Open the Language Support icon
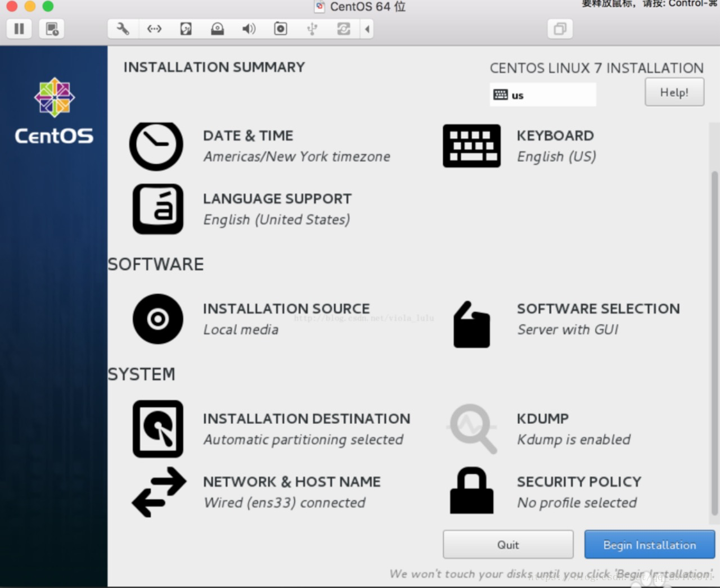Image resolution: width=720 pixels, height=588 pixels. 158,209
